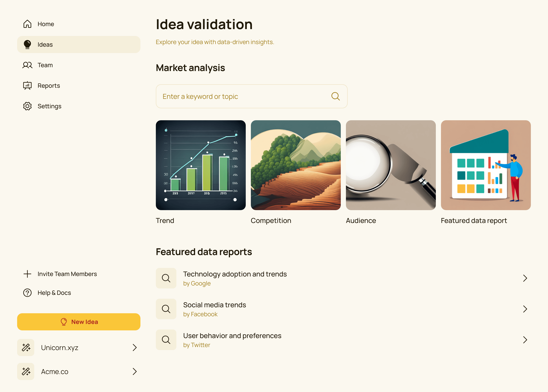The image size is (548, 392).
Task: Click the Help & Docs question mark icon
Action: (27, 293)
